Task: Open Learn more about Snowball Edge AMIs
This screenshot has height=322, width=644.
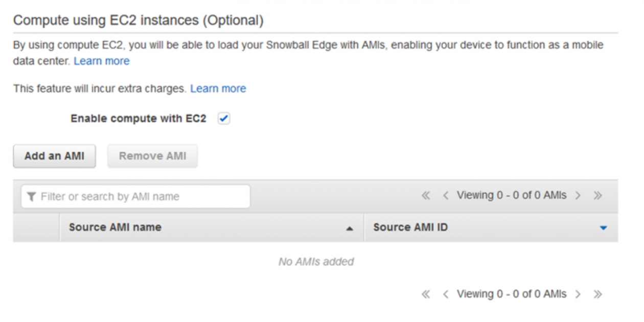Action: (x=102, y=61)
